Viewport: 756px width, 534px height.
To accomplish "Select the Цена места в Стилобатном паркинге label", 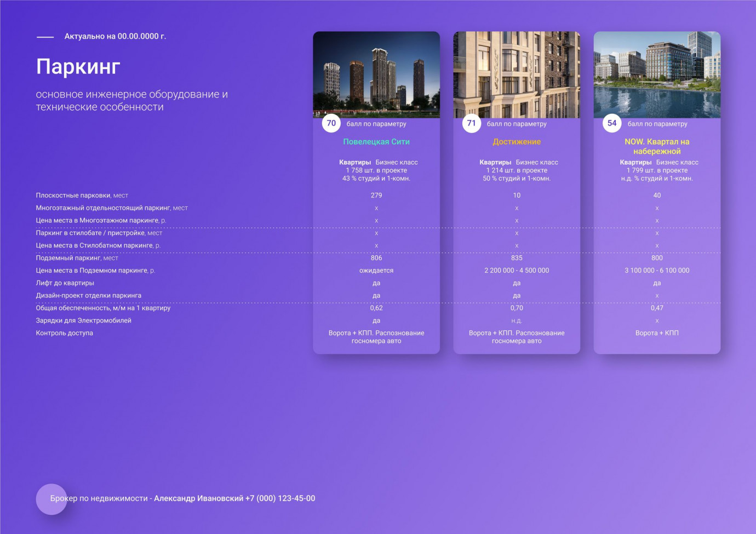I will [98, 246].
